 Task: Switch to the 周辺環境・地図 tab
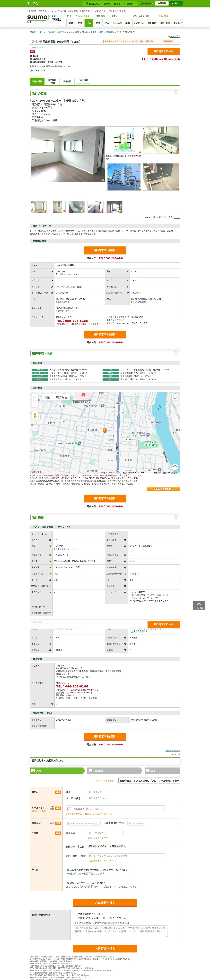click(52, 81)
